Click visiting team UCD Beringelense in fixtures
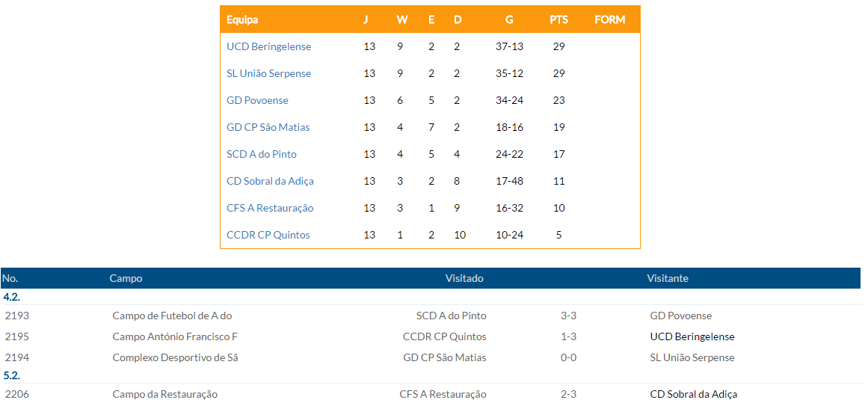This screenshot has width=868, height=403. (x=692, y=336)
